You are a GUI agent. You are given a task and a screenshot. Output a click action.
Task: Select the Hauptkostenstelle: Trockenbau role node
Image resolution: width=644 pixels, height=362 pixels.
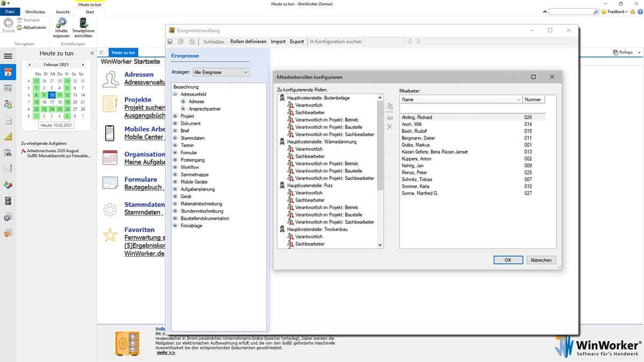point(317,229)
